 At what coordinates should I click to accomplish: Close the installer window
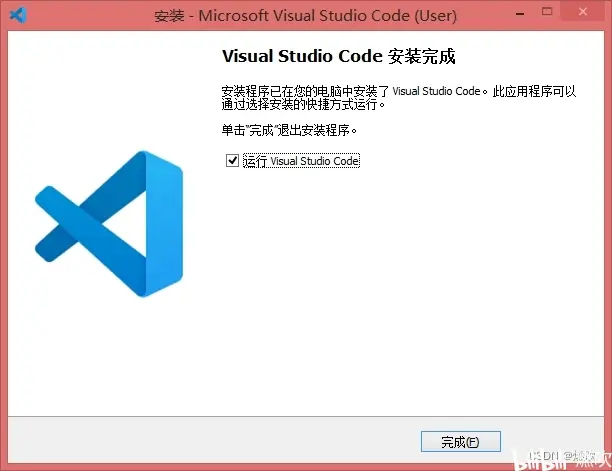pyautogui.click(x=583, y=12)
